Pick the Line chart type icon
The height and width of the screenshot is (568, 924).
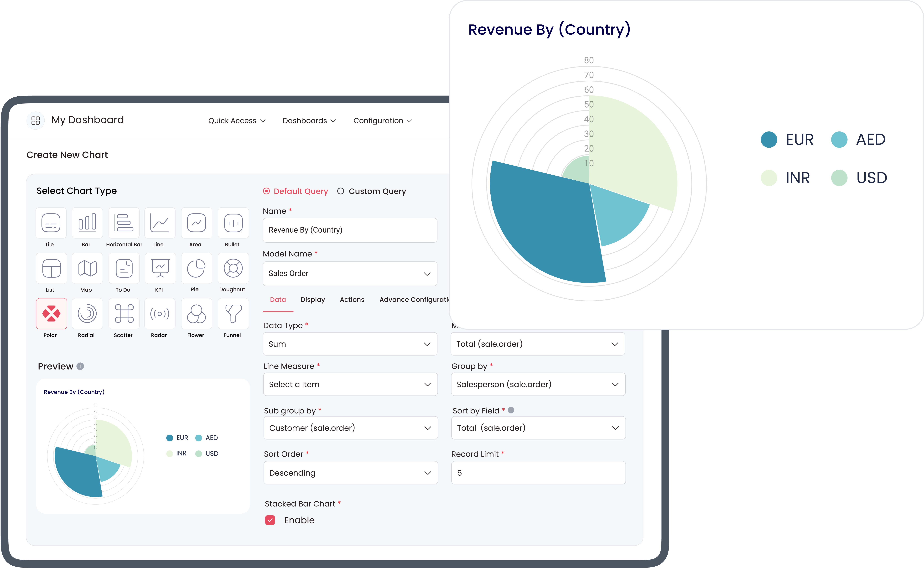(x=160, y=223)
